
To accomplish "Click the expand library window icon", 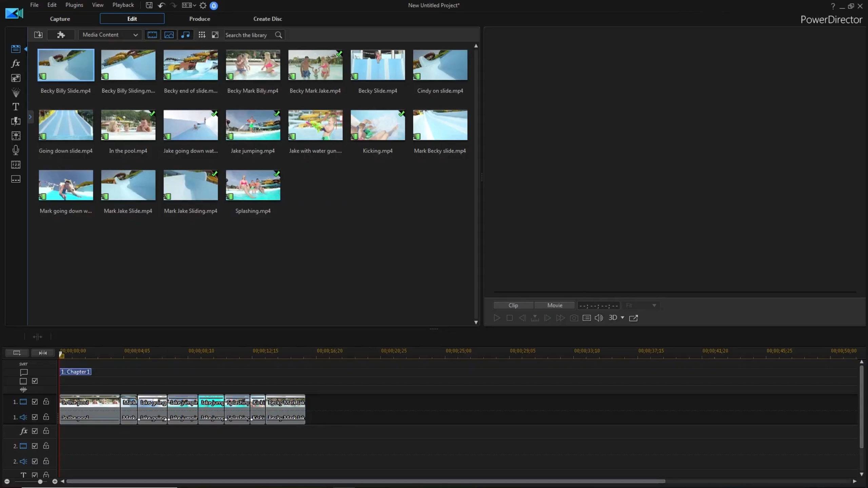I will 215,35.
